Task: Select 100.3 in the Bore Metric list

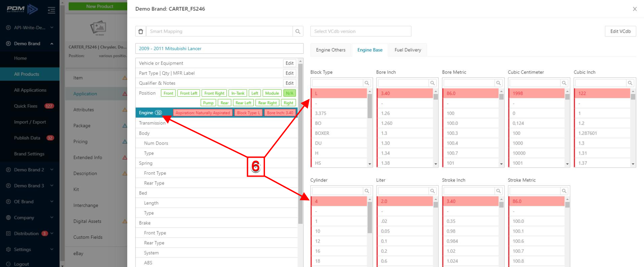Action: click(x=470, y=133)
